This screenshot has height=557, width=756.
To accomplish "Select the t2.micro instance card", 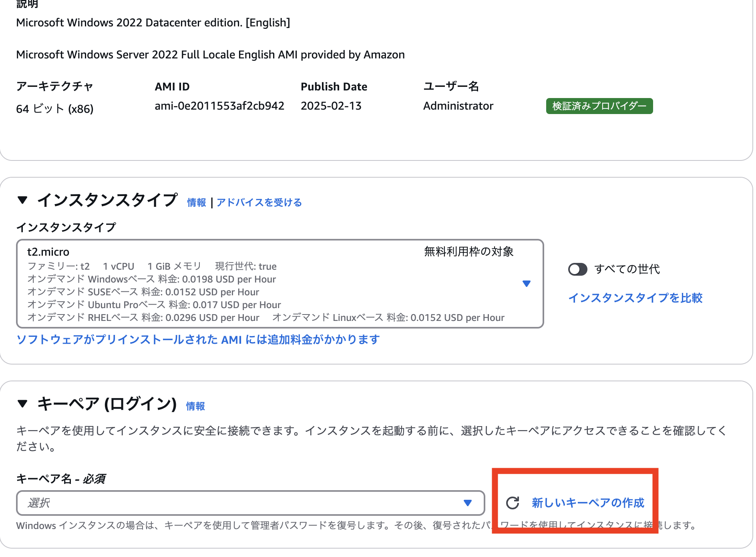I will [x=240, y=283].
